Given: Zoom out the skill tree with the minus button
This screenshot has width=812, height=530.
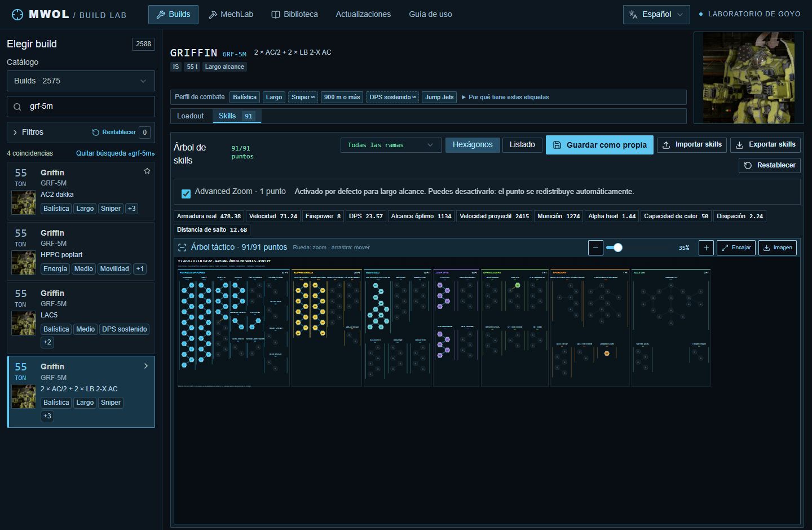Looking at the screenshot, I should click(x=595, y=248).
